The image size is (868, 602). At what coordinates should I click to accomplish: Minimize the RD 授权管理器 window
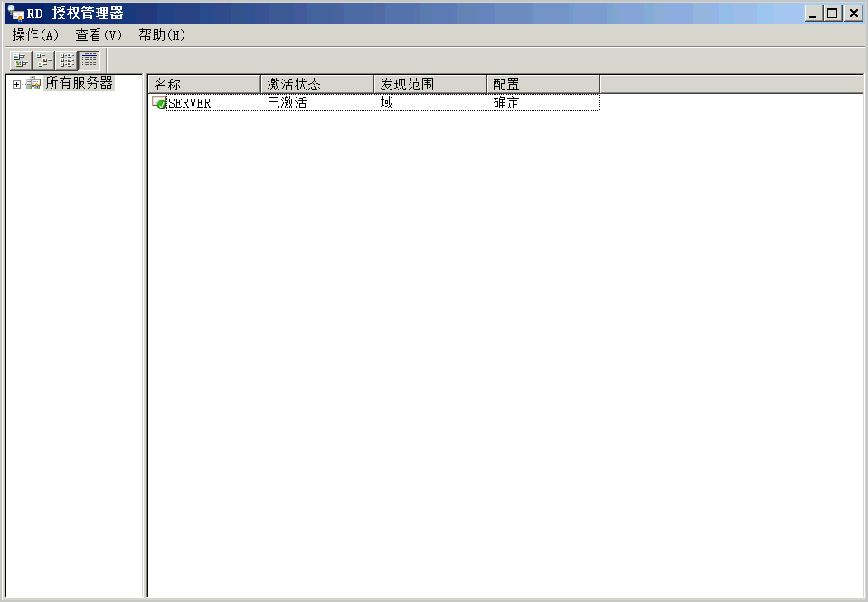coord(813,13)
